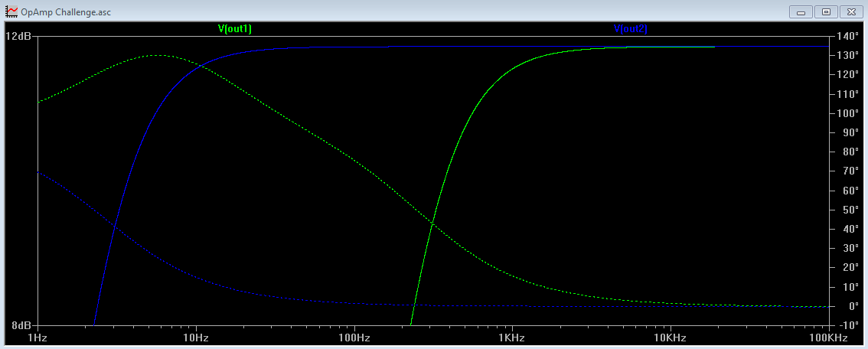
Task: Click the 90° phase axis label
Action: [850, 132]
